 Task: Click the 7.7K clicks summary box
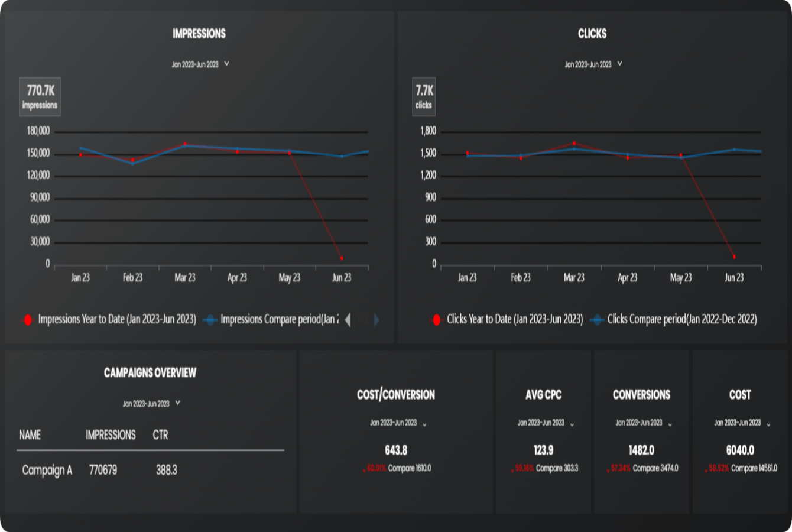[424, 96]
